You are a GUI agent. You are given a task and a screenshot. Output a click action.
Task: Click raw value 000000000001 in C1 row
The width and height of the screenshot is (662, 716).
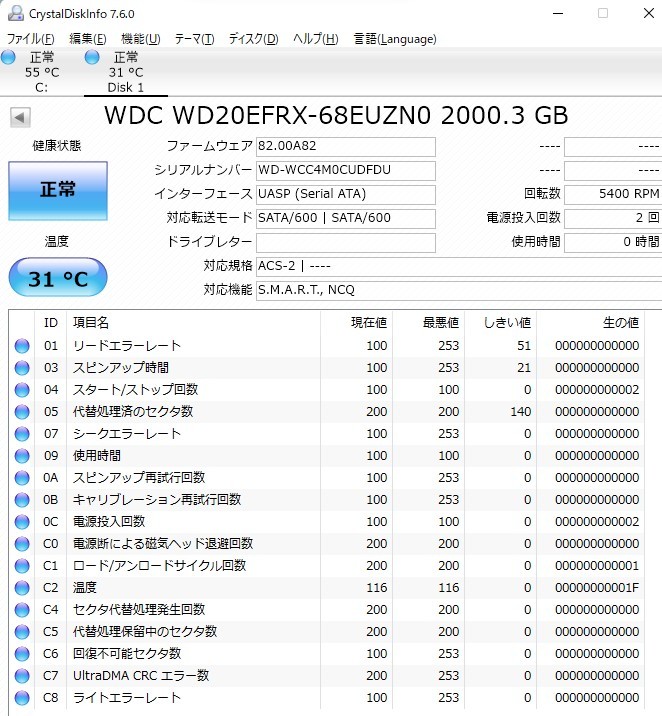pos(597,565)
